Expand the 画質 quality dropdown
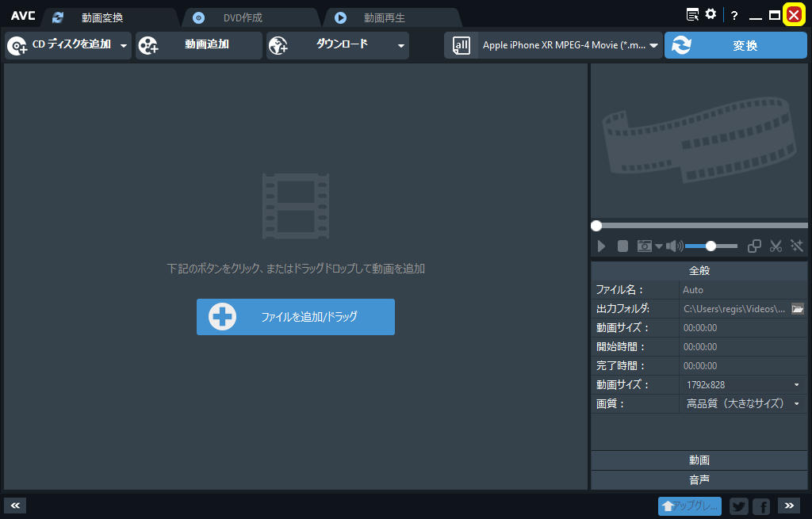The image size is (812, 519). tap(796, 404)
